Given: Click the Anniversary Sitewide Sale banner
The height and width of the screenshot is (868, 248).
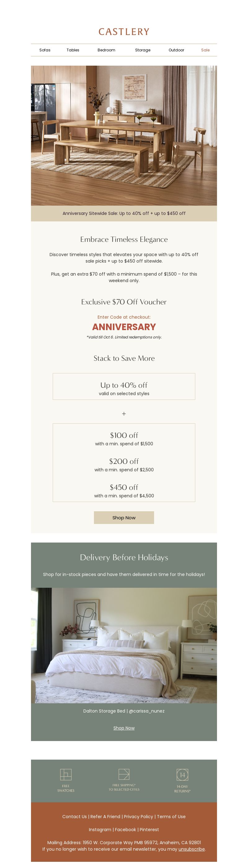Looking at the screenshot, I should 124,213.
